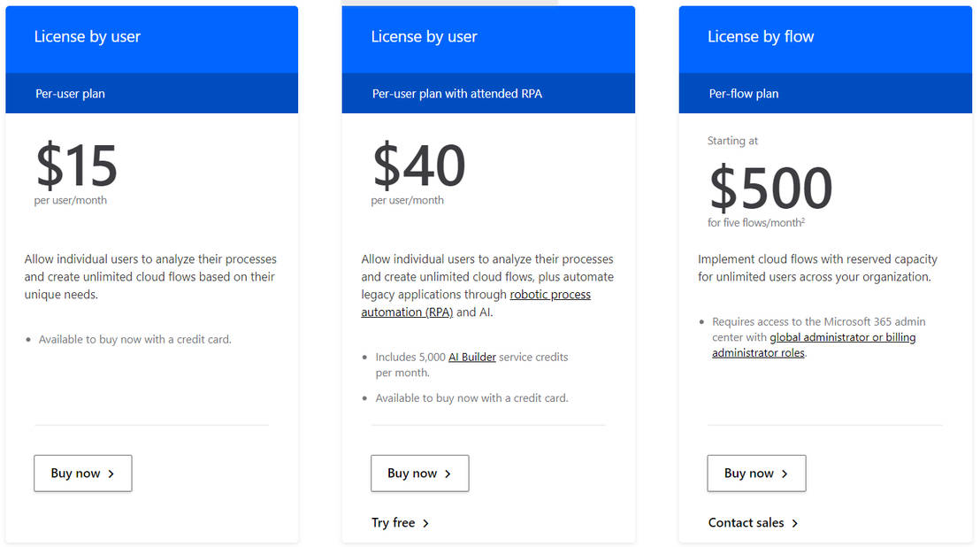Click the Per-flow plan label
Image resolution: width=980 pixels, height=547 pixels.
coord(744,93)
